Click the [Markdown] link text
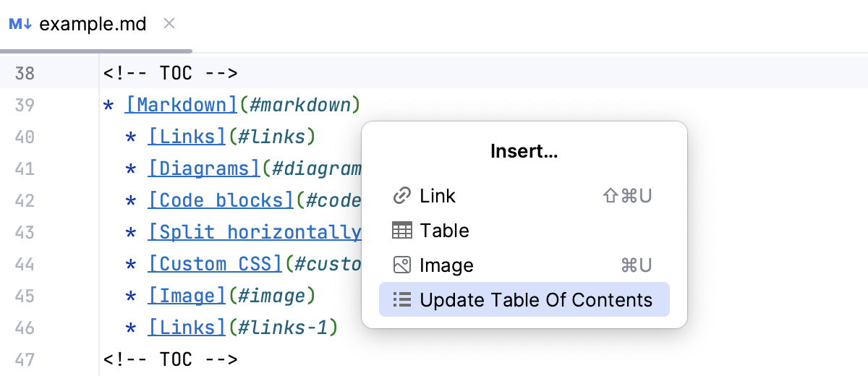This screenshot has width=868, height=376. [182, 106]
